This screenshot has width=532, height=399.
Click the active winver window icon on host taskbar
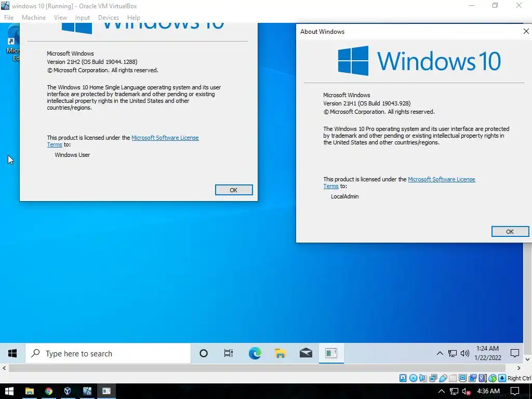(107, 391)
